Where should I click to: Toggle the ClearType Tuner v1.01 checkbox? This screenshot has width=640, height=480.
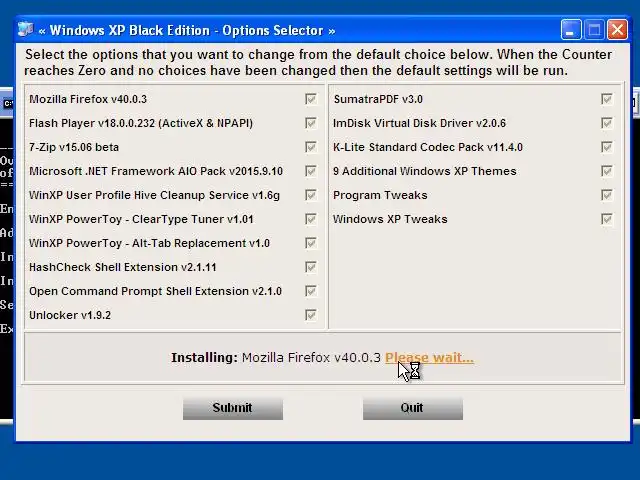coord(311,219)
